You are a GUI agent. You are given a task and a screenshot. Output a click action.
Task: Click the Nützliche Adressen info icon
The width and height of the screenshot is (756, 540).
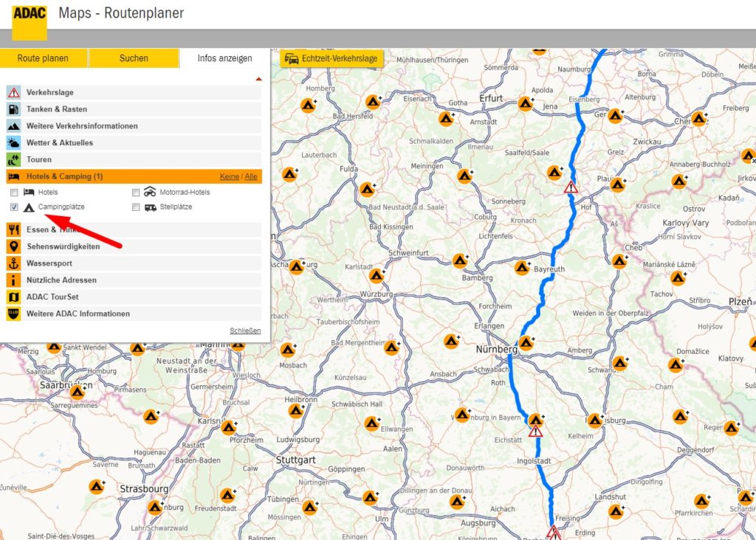pyautogui.click(x=13, y=280)
